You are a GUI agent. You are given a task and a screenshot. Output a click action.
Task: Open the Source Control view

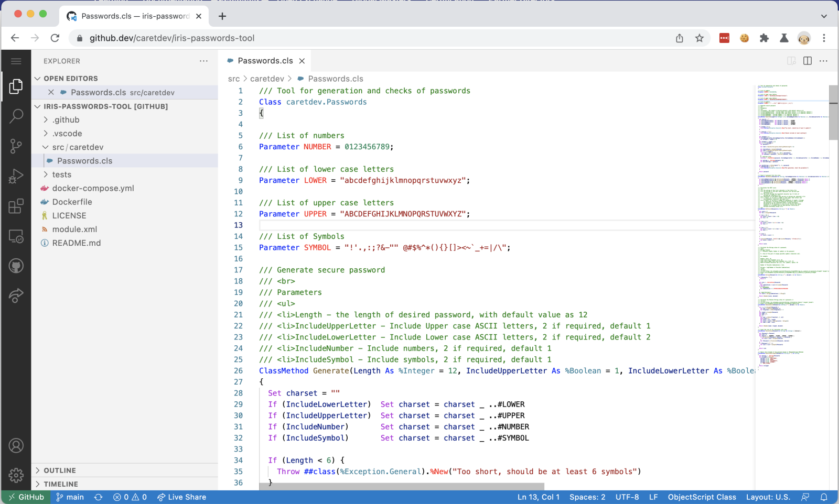(16, 146)
